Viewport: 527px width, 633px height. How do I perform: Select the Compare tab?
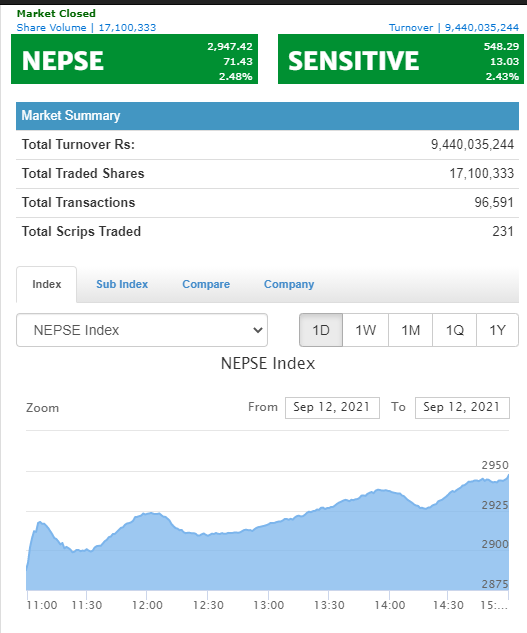coord(206,284)
